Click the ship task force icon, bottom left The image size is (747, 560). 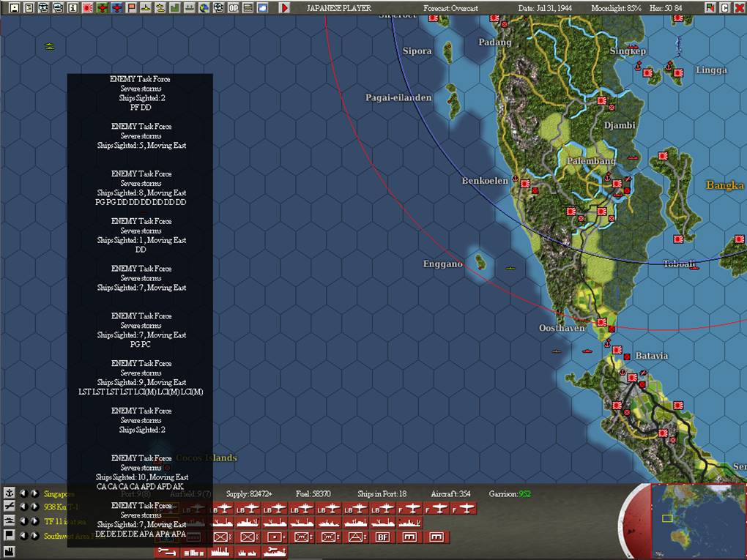[9, 521]
